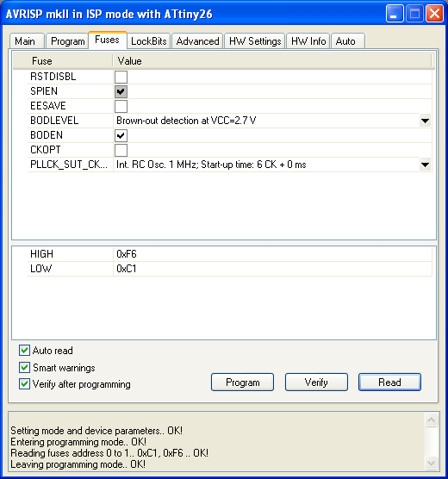Image resolution: width=448 pixels, height=479 pixels.
Task: Go to the LockBits tab
Action: (x=148, y=41)
